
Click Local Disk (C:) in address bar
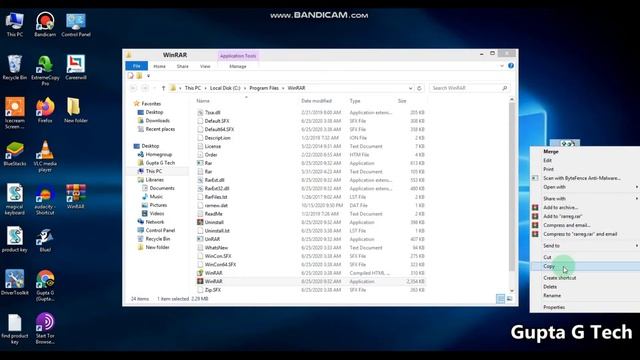click(225, 88)
